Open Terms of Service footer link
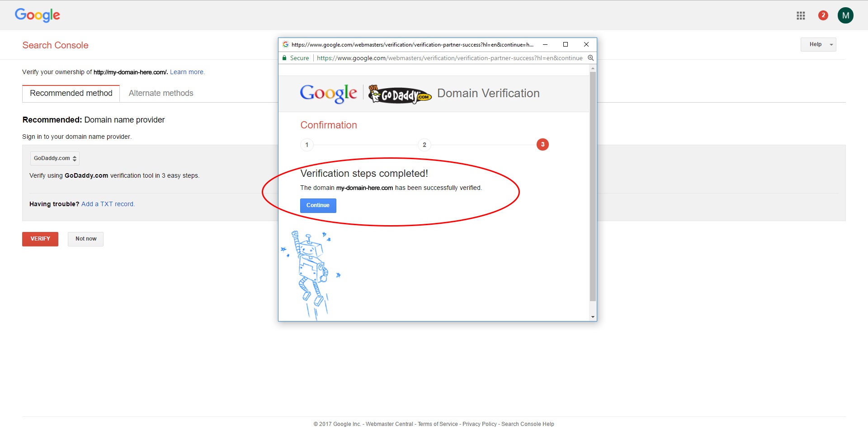The width and height of the screenshot is (868, 430). click(x=438, y=424)
